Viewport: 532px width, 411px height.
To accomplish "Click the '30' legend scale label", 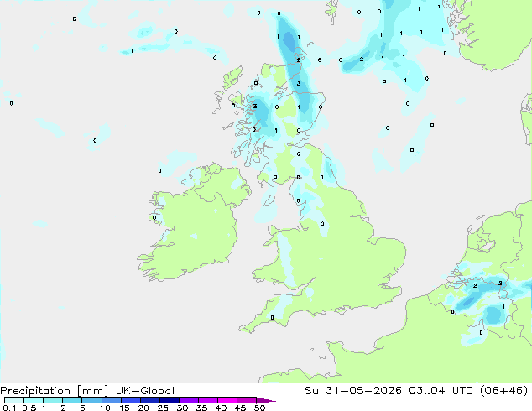I will pos(182,408).
